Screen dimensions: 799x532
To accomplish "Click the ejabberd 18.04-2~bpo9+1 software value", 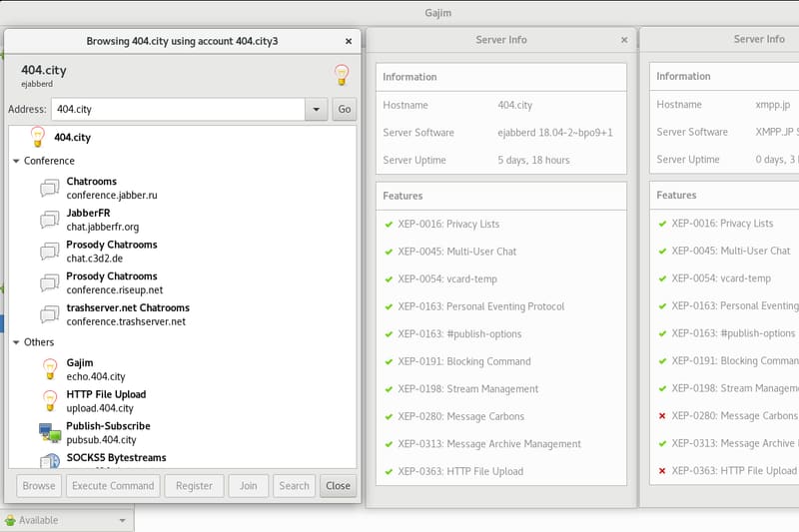I will click(x=555, y=133).
